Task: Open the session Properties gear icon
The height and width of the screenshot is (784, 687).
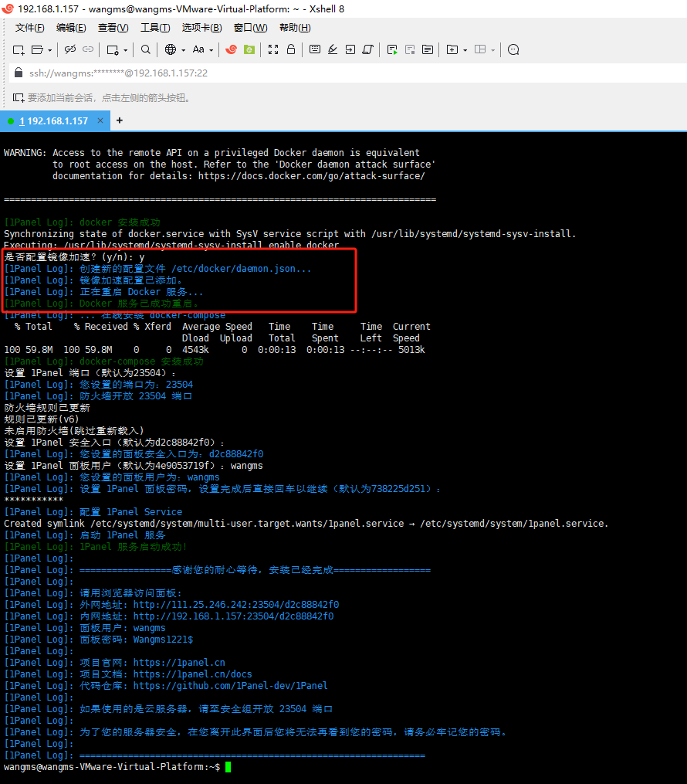Action: point(113,49)
